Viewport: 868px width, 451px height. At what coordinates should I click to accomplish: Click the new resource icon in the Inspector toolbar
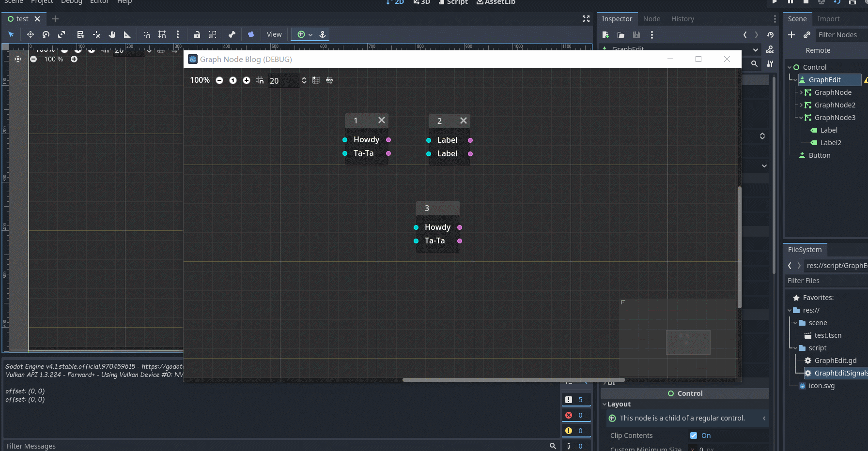605,35
